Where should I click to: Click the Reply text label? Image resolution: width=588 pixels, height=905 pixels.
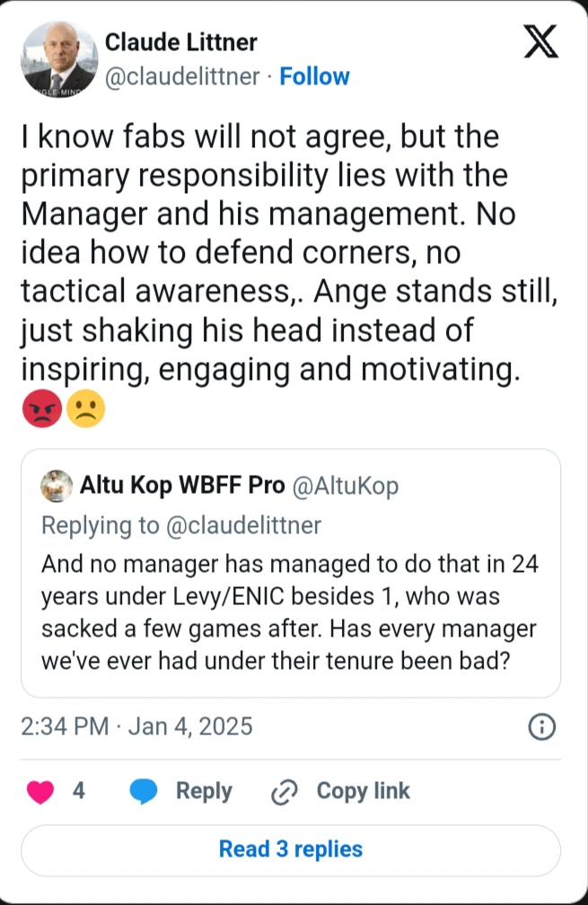click(x=204, y=791)
